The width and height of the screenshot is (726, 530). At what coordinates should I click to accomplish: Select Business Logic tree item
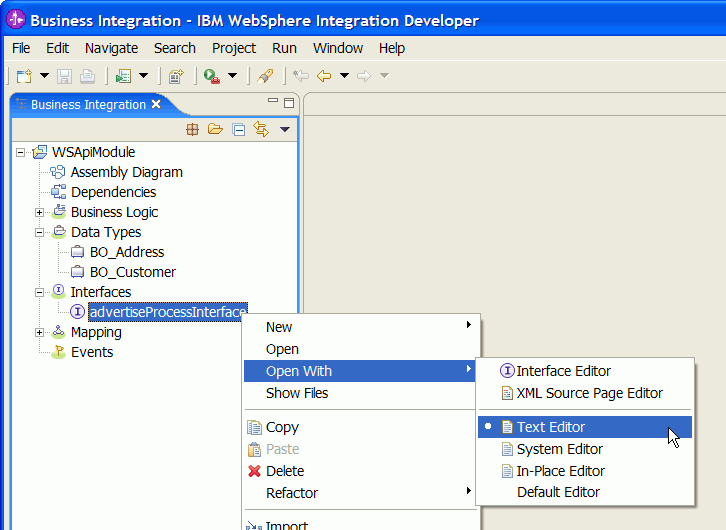[x=114, y=212]
